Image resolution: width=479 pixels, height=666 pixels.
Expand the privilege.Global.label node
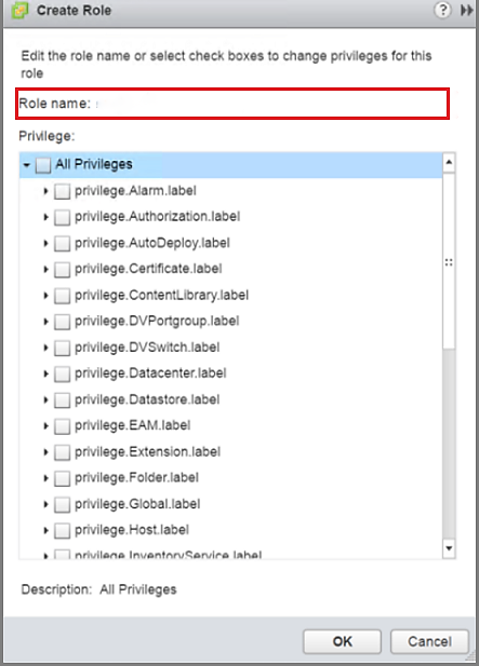coord(46,505)
